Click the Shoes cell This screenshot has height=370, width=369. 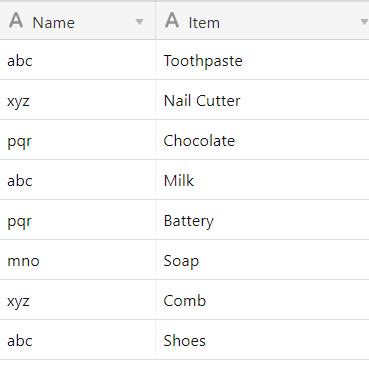(262, 340)
